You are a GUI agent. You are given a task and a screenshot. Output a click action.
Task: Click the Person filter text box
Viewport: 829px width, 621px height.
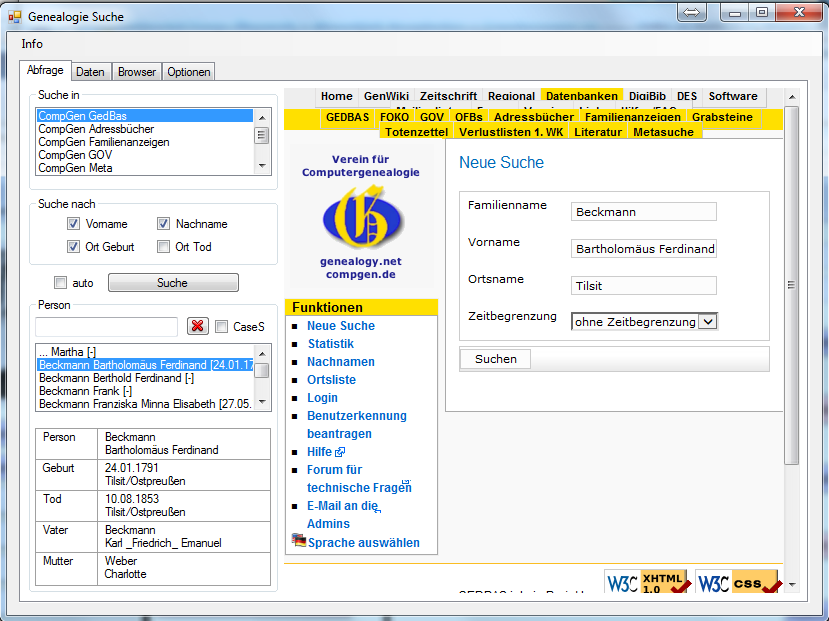click(x=106, y=327)
